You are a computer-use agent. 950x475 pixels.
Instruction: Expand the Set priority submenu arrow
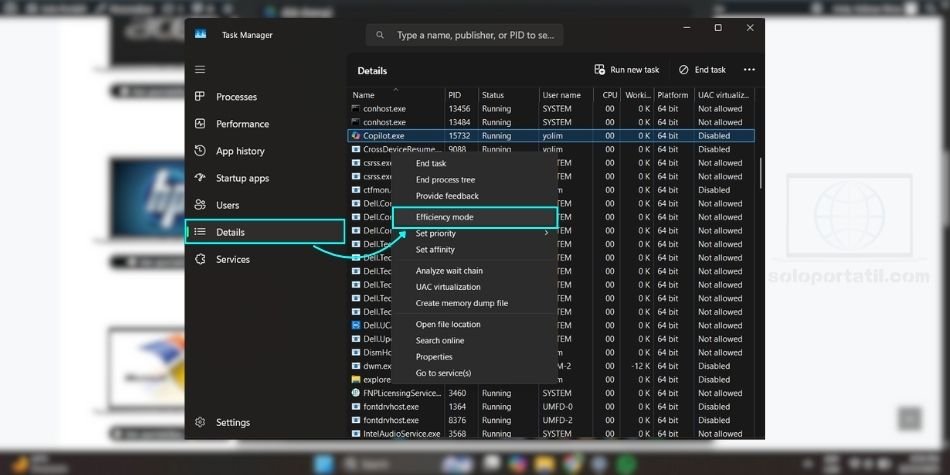[546, 233]
